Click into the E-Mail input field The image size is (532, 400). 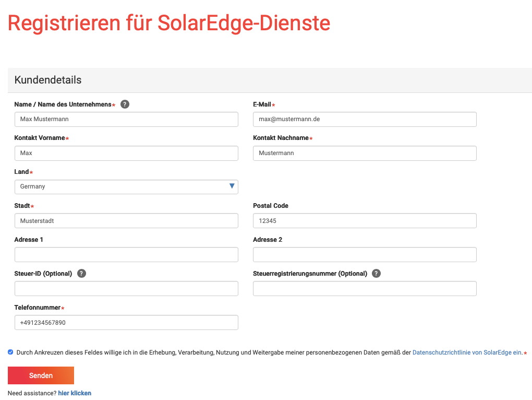(x=365, y=119)
